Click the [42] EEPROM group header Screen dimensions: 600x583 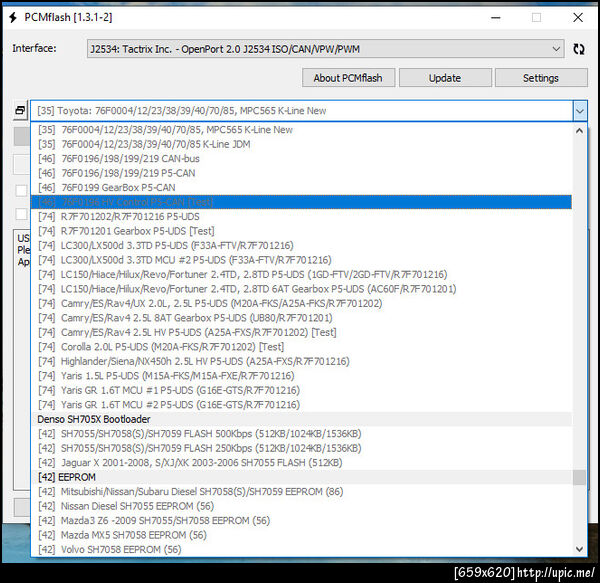tap(301, 477)
